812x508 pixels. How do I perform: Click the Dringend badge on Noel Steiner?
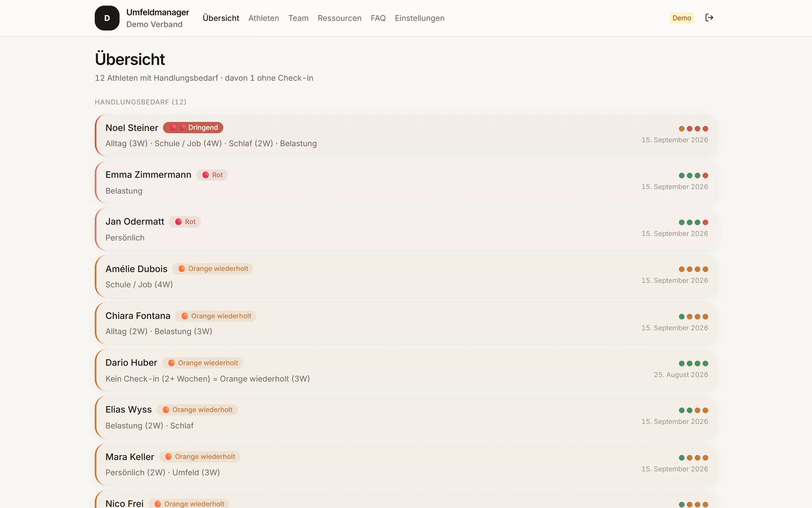tap(193, 127)
